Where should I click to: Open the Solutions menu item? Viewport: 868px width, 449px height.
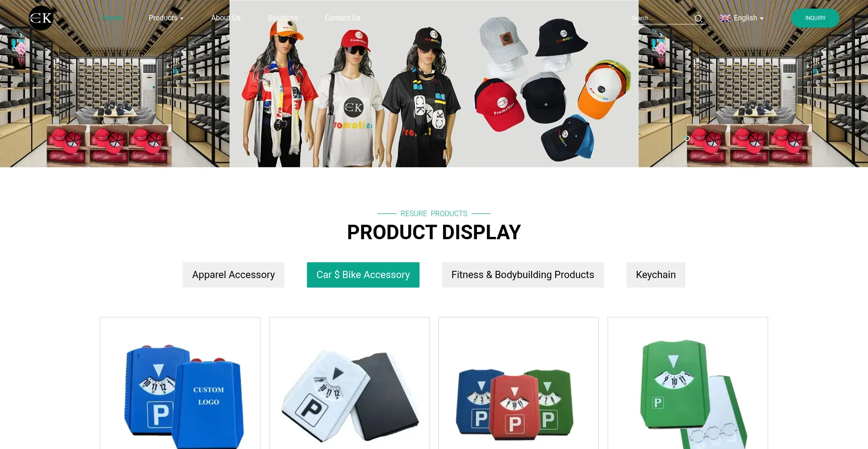(283, 18)
